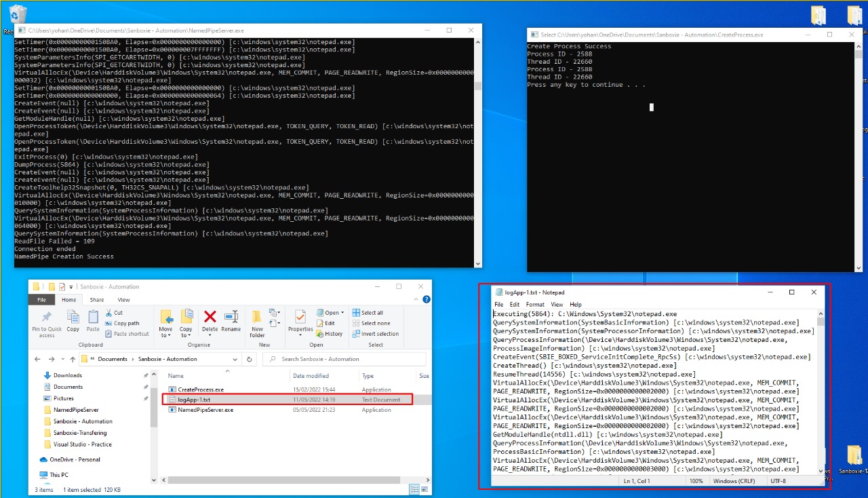
Task: Switch to details view layout icon
Action: 414,490
